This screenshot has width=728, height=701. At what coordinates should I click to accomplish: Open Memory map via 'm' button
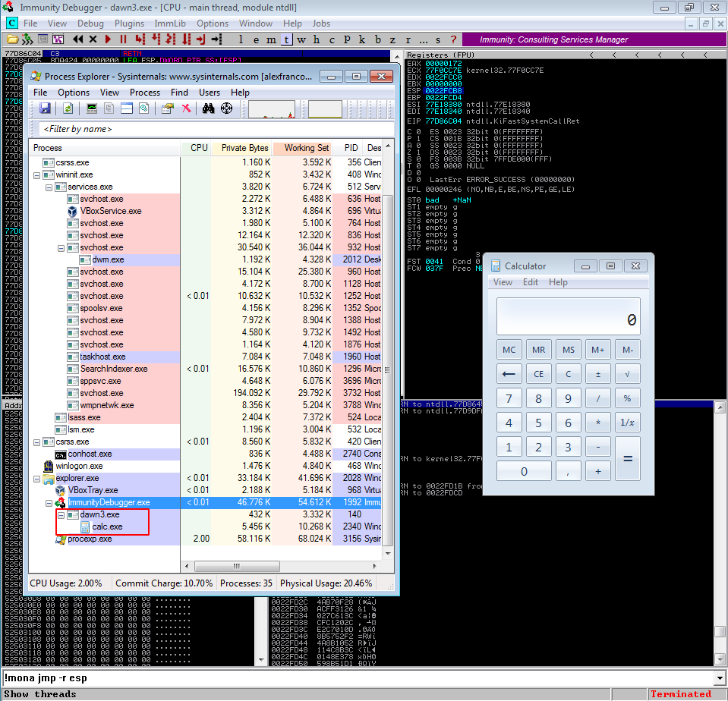coord(271,39)
